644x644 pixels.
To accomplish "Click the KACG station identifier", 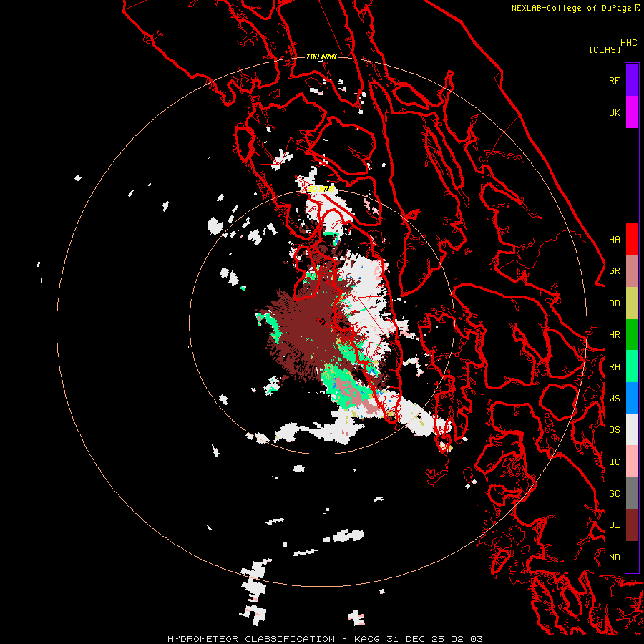I will tap(367, 639).
